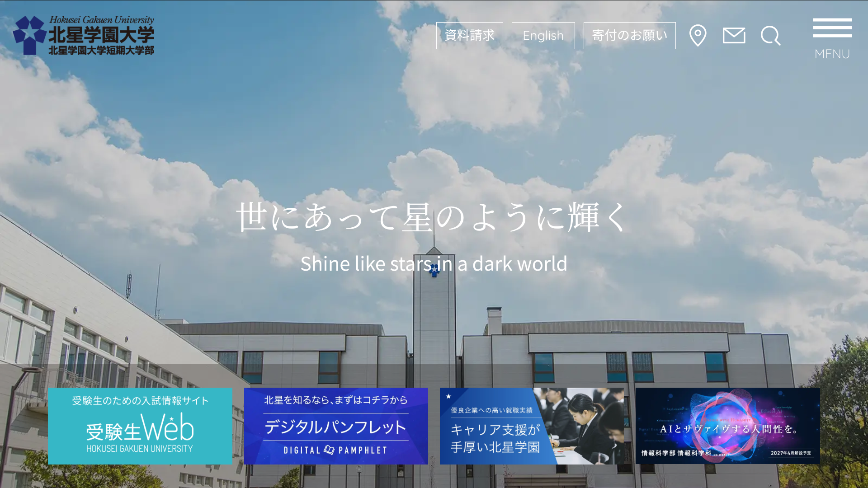Screen dimensions: 868x488
Task: Switch to the English site
Action: pyautogui.click(x=543, y=36)
